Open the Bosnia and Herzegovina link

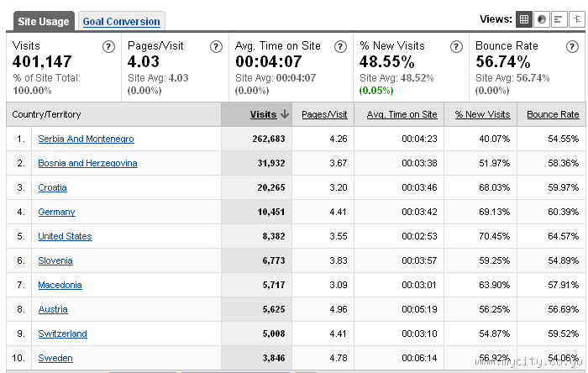click(x=87, y=163)
